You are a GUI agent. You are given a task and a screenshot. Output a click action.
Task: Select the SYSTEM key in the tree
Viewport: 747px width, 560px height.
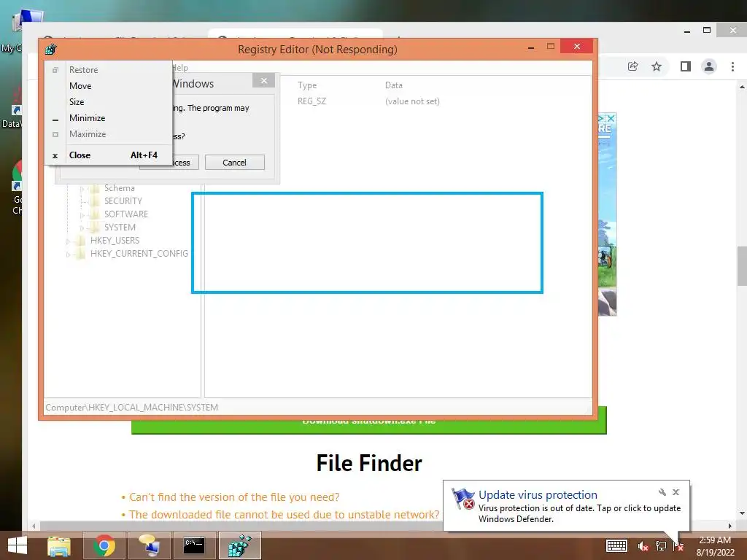pyautogui.click(x=120, y=227)
